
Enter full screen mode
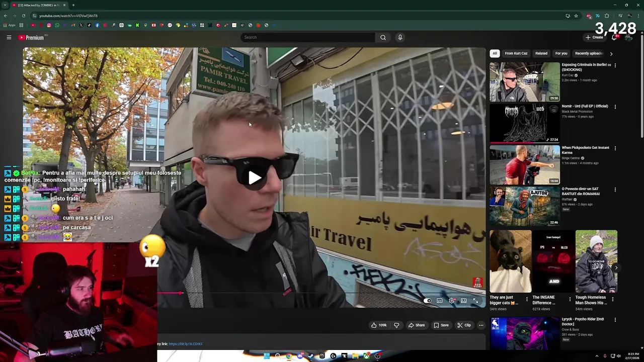coord(475,301)
